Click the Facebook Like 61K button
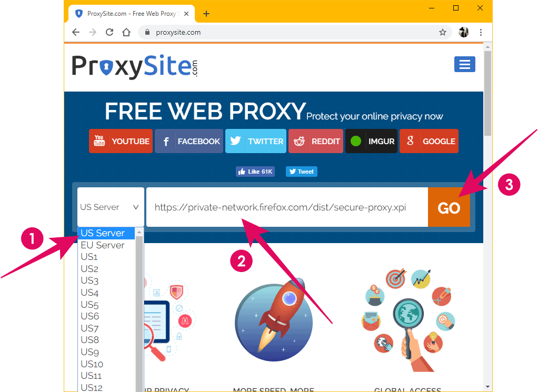 click(255, 172)
